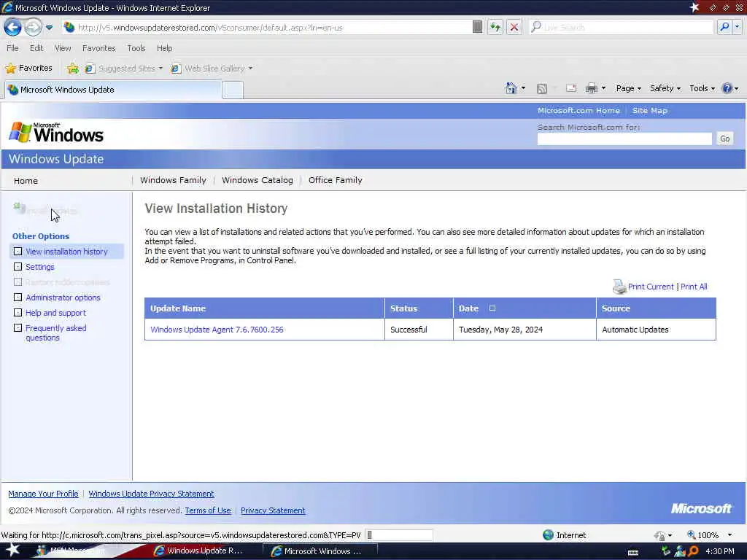This screenshot has height=560, width=747.
Task: Open the Help menu
Action: [x=164, y=48]
